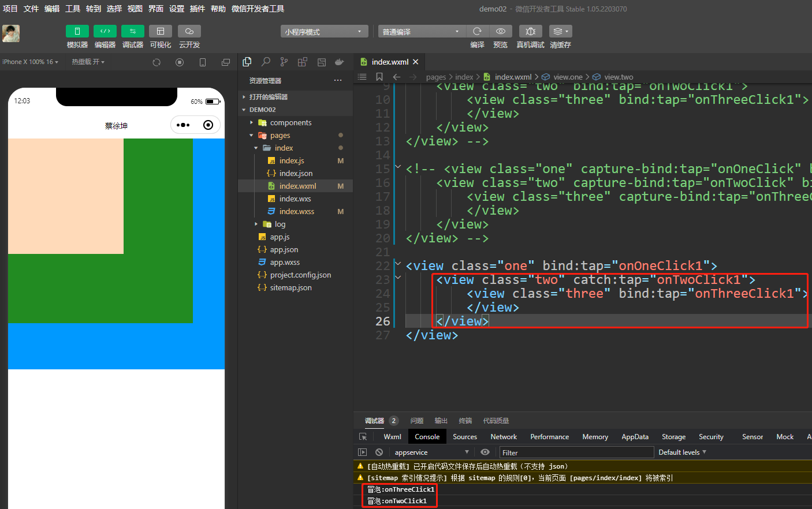
Task: Open the extensions icon in activity bar
Action: coord(303,62)
